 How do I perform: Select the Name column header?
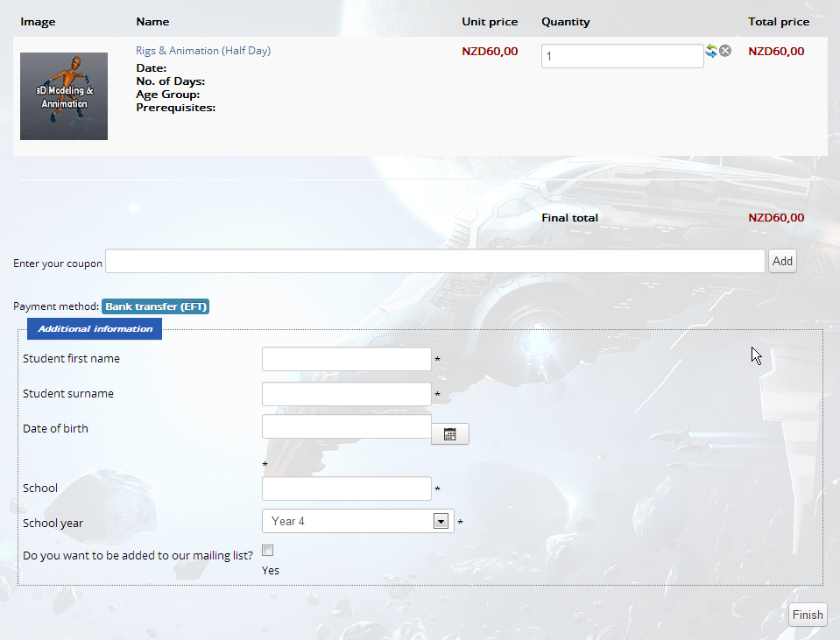tap(152, 22)
